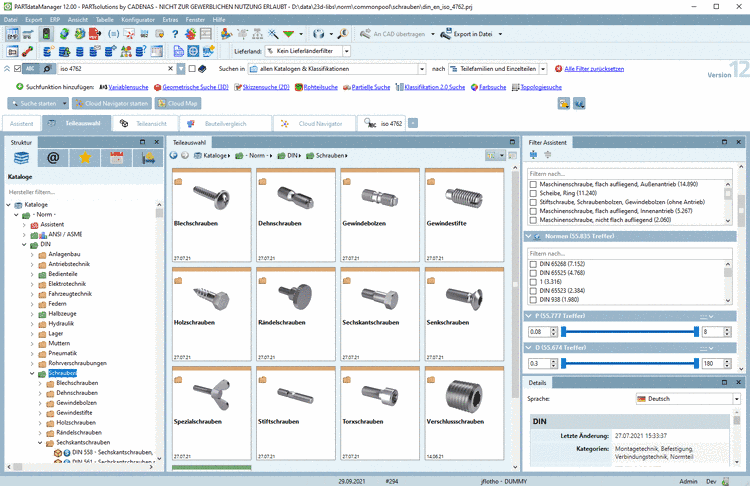Click the back arrow in Teileauswahl breadcrumb

point(173,156)
